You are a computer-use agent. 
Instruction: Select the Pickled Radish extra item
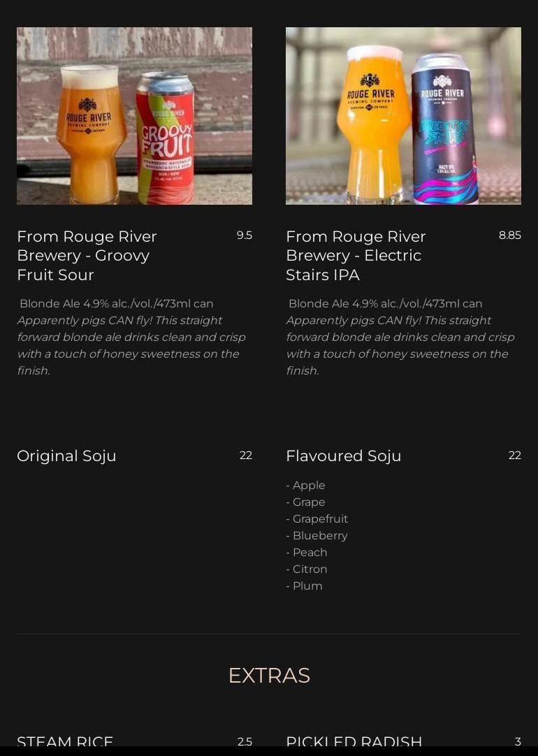[354, 741]
